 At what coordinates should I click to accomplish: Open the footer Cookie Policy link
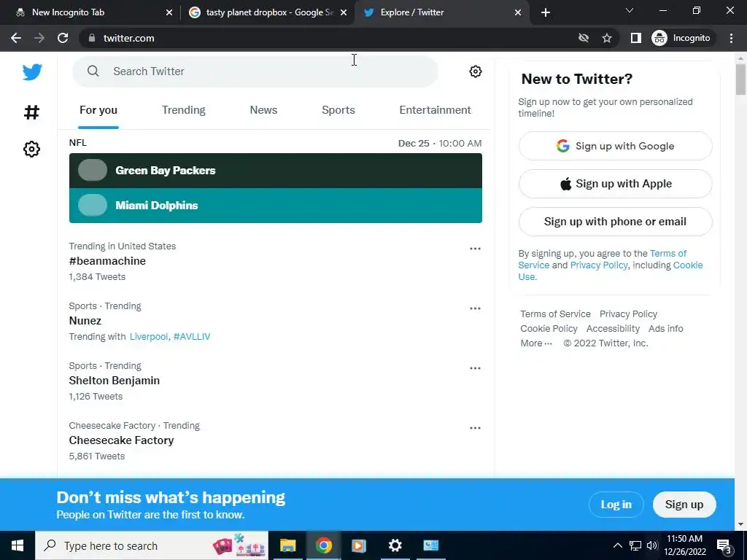(x=549, y=329)
